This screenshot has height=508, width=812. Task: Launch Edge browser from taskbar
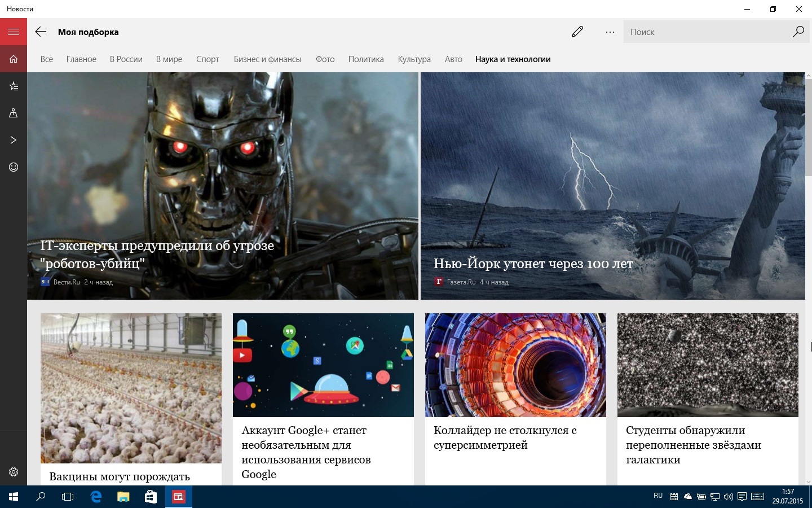(96, 497)
